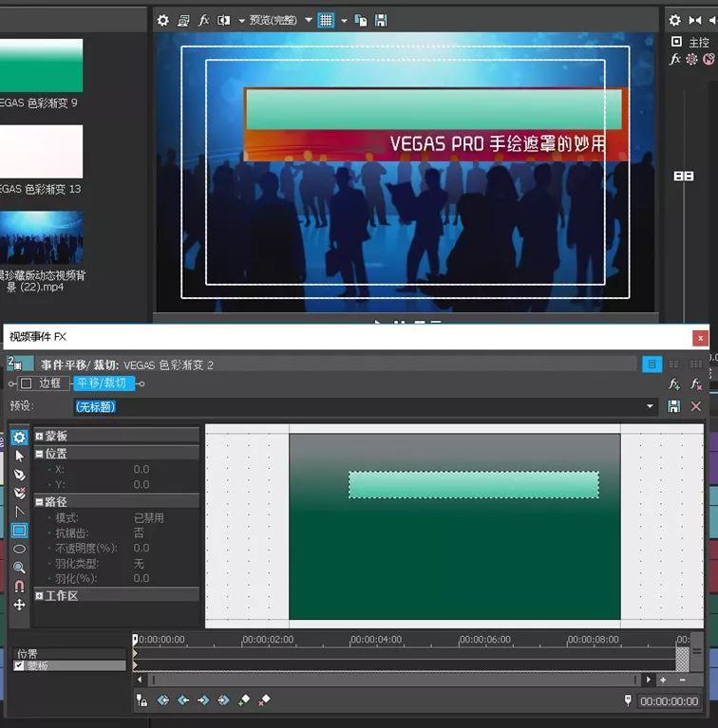The image size is (718, 728).
Task: Select the anchor creation pen tool
Action: point(19,475)
